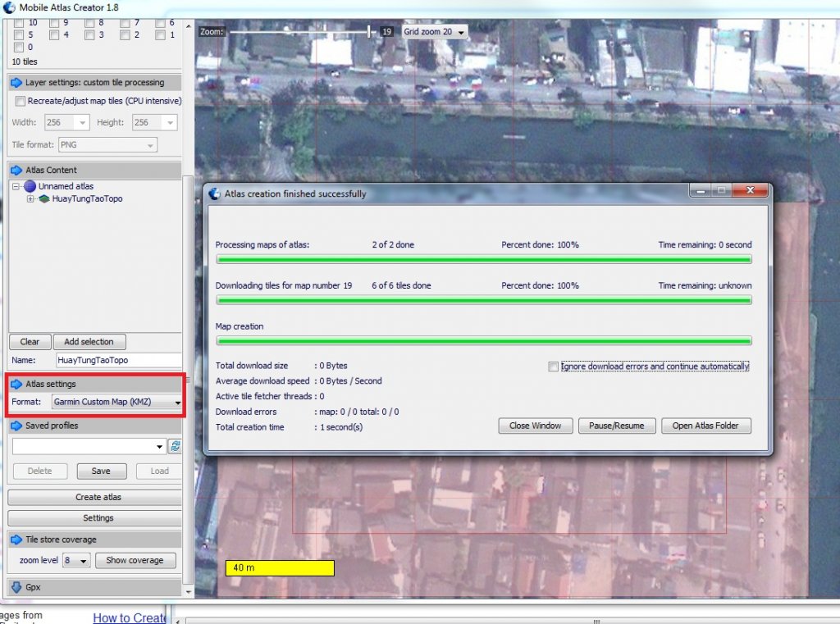
Task: Click the Add selection button
Action: coord(89,342)
